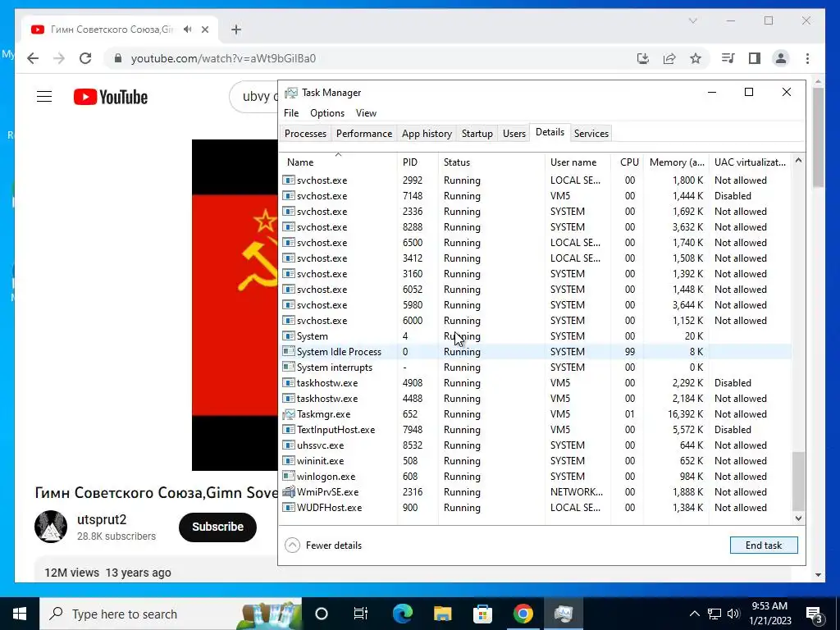Open the YouTube hamburger guide menu
The image size is (840, 630).
[44, 97]
